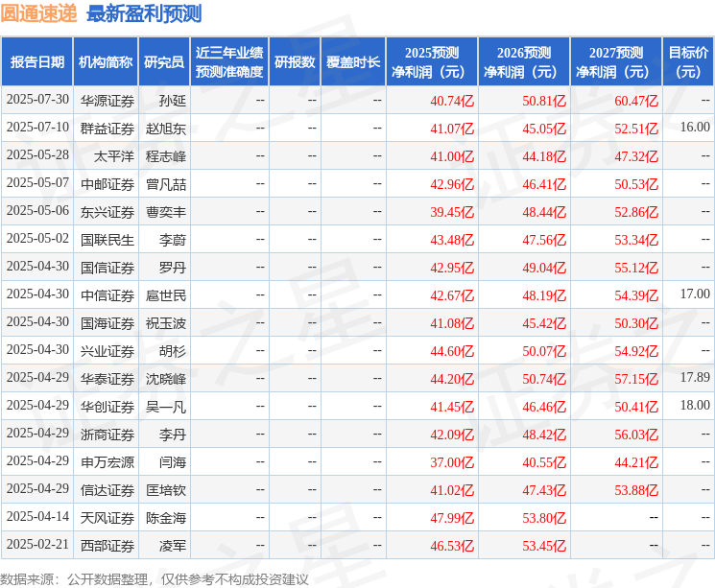Screen dimensions: 715x588
Task: Select the 研报数 column header
Action: pos(295,61)
